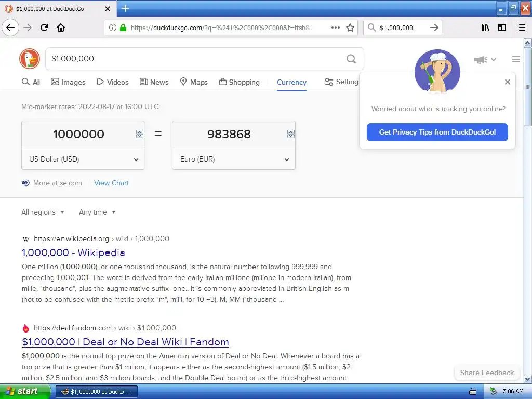Adjust the USD amount stepper
532x399 pixels.
(139, 134)
